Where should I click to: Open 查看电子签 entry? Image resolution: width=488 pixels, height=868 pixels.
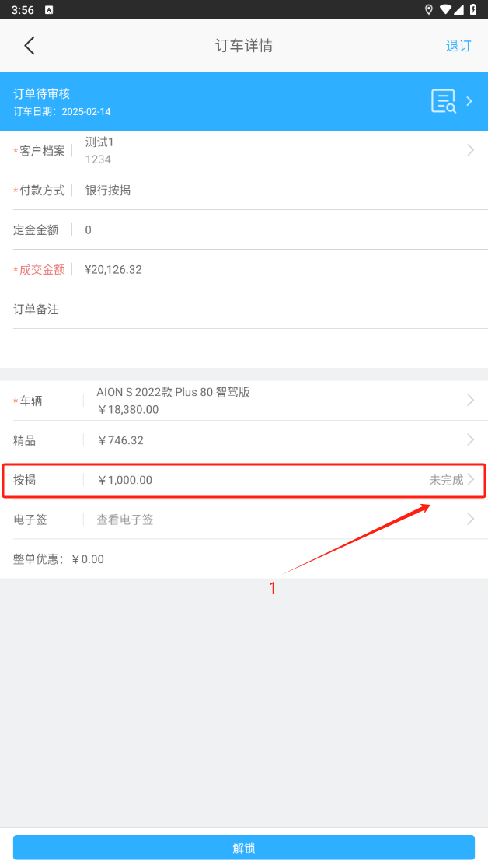[125, 520]
